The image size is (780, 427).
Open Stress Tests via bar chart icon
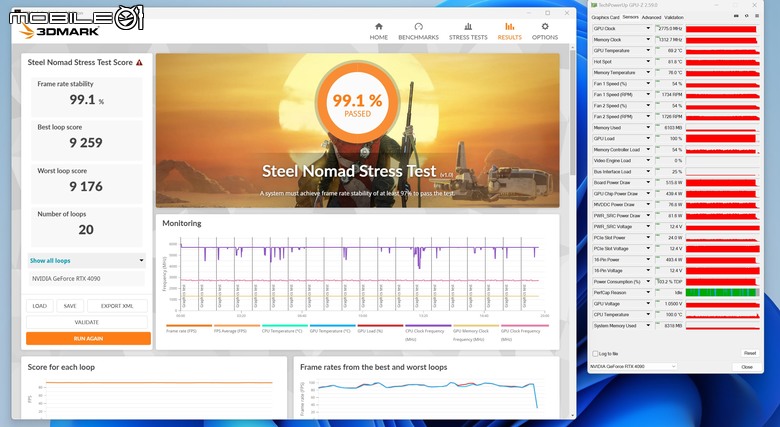(x=468, y=26)
